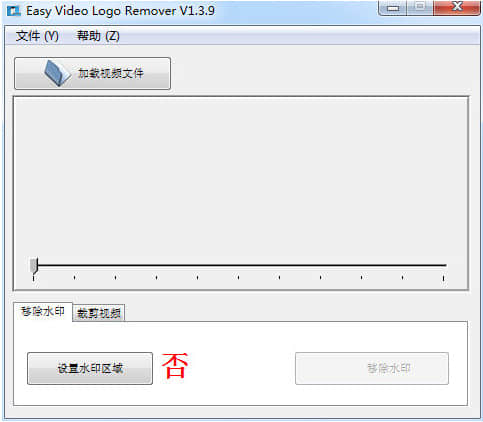Minimize the Easy Video Logo Remover window
483x422 pixels.
pyautogui.click(x=393, y=8)
